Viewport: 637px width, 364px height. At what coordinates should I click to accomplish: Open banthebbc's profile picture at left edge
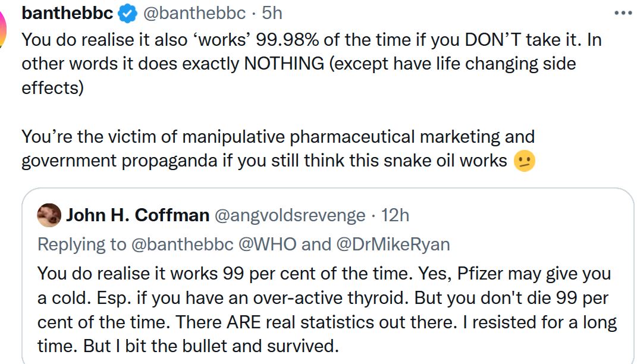point(4,31)
